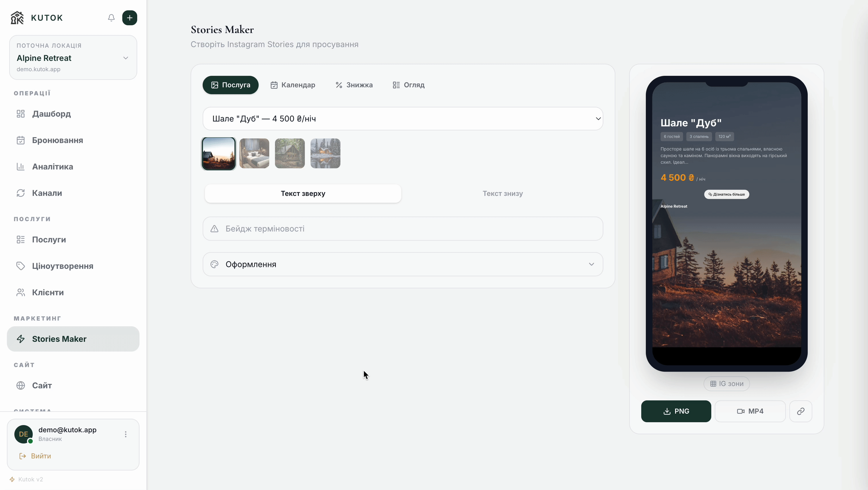Select the bedroom interior thumbnail
868x490 pixels.
click(x=254, y=153)
